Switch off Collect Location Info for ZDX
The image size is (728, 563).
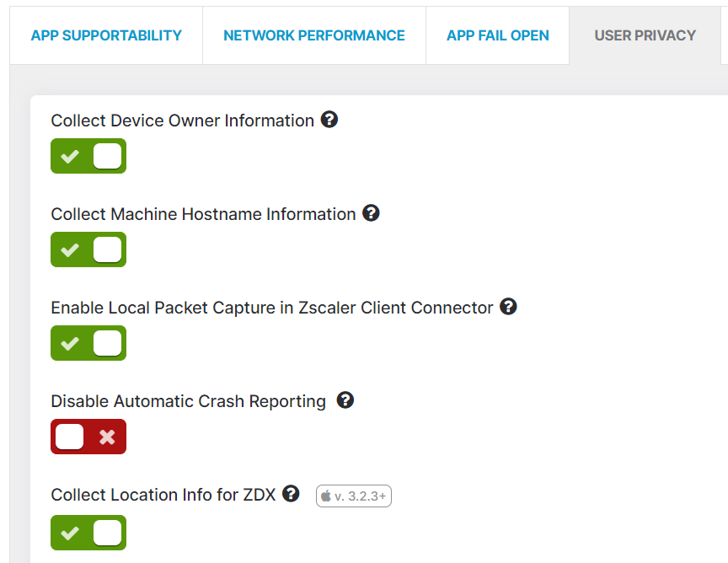click(88, 533)
